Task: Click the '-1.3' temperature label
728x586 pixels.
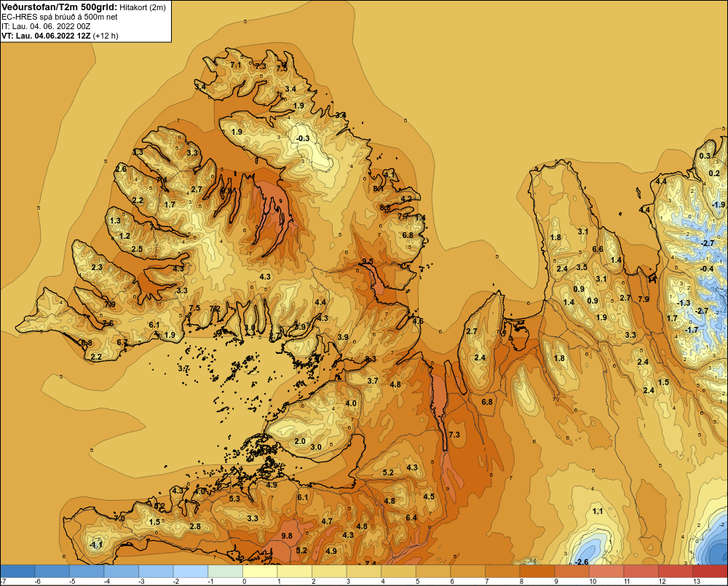Action: (x=684, y=303)
